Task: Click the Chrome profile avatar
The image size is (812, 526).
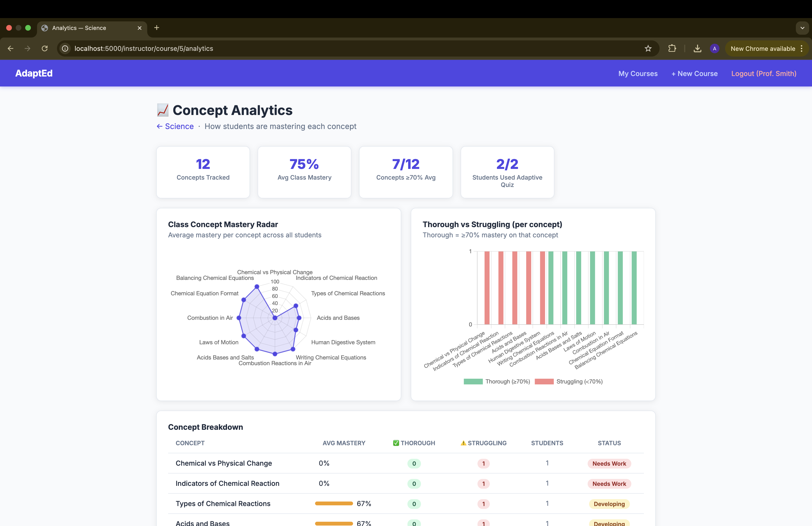Action: [x=714, y=48]
